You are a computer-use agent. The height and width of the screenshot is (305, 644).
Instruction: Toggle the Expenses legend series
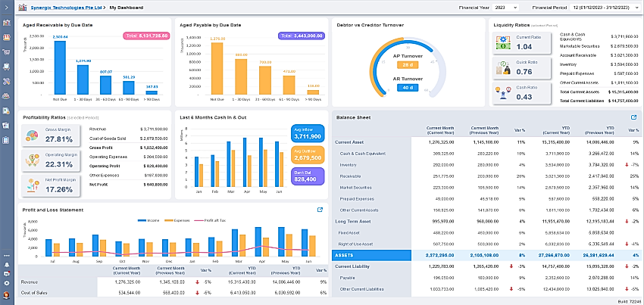point(177,220)
